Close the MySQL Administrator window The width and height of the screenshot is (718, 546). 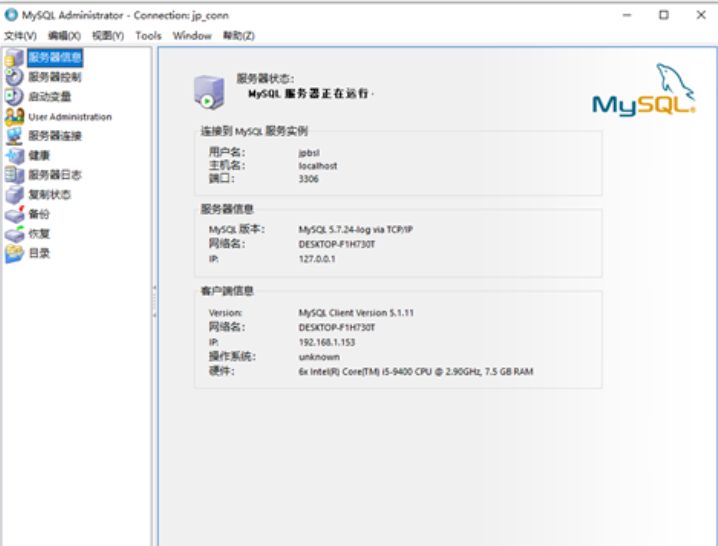[701, 15]
